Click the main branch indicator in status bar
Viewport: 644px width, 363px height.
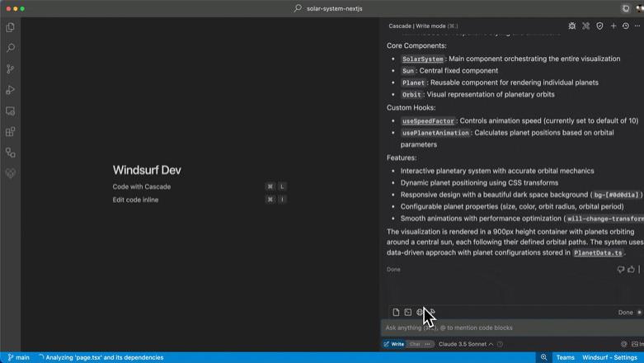coord(19,357)
